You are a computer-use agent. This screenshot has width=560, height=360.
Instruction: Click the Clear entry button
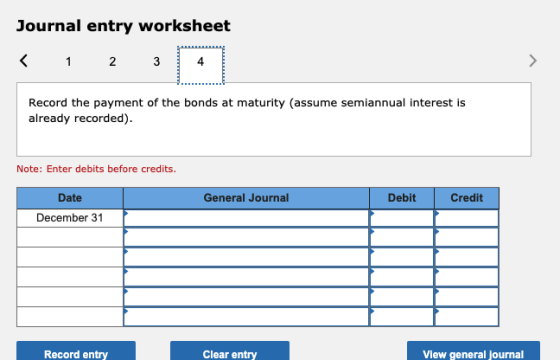pyautogui.click(x=230, y=351)
